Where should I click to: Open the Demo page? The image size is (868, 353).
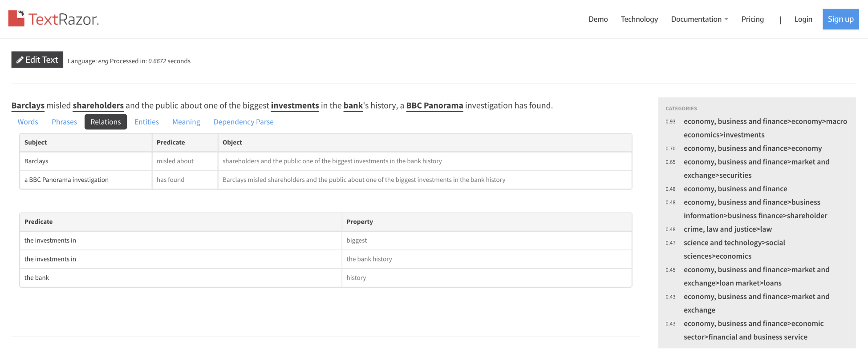[x=598, y=19]
